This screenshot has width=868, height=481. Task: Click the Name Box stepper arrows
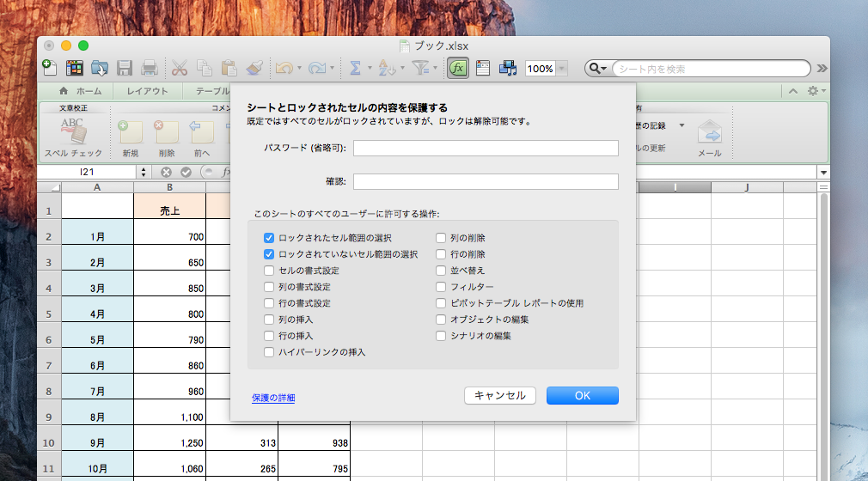coord(144,172)
